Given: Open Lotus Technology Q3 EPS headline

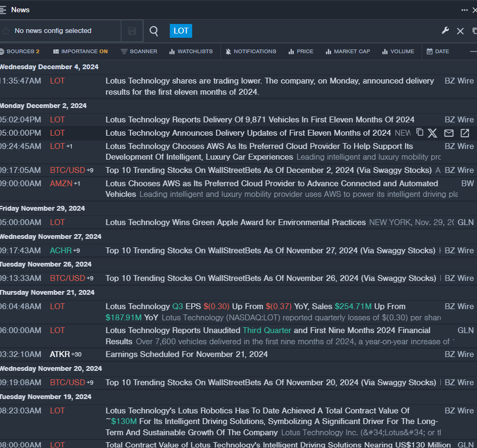Looking at the screenshot, I should [x=256, y=306].
